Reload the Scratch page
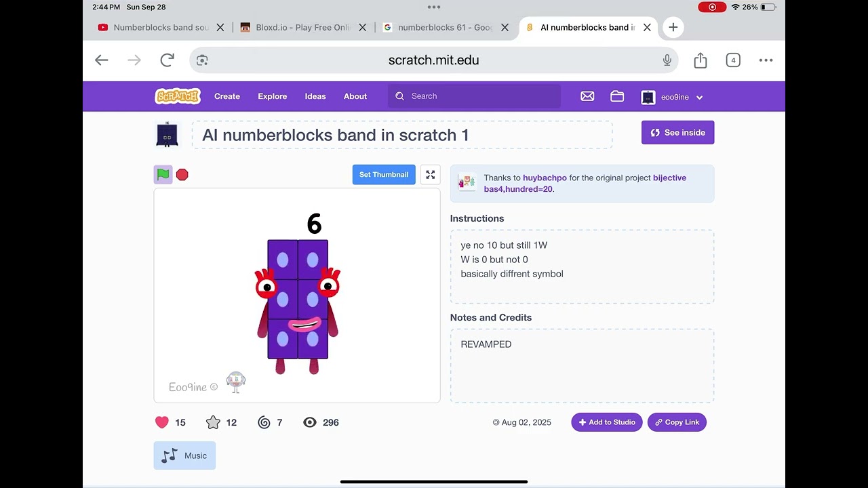Image resolution: width=868 pixels, height=488 pixels. [x=167, y=60]
